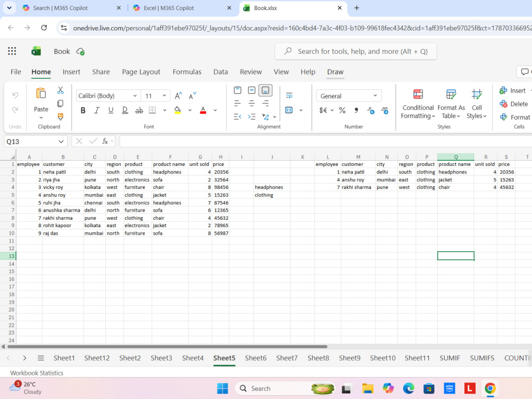The width and height of the screenshot is (532, 399).
Task: Click the currency format icon
Action: [x=323, y=110]
